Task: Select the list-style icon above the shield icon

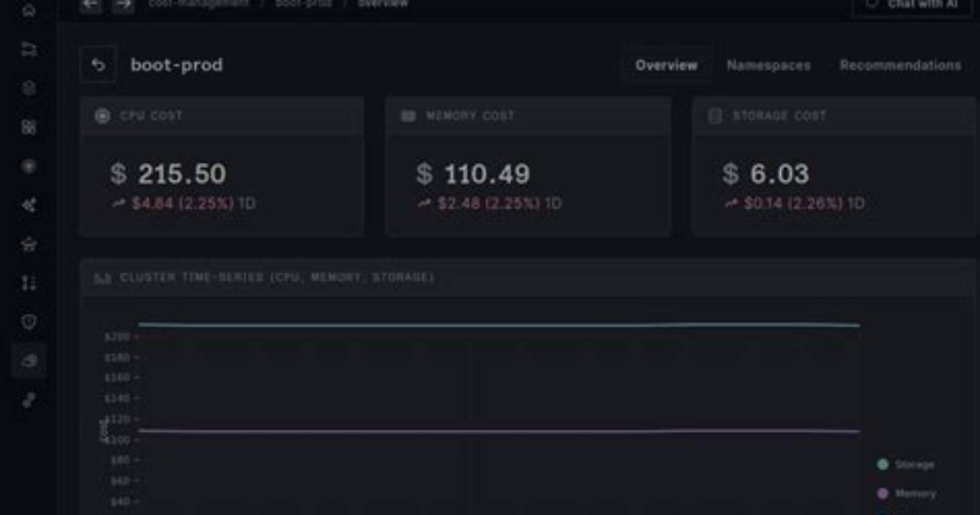Action: (29, 284)
